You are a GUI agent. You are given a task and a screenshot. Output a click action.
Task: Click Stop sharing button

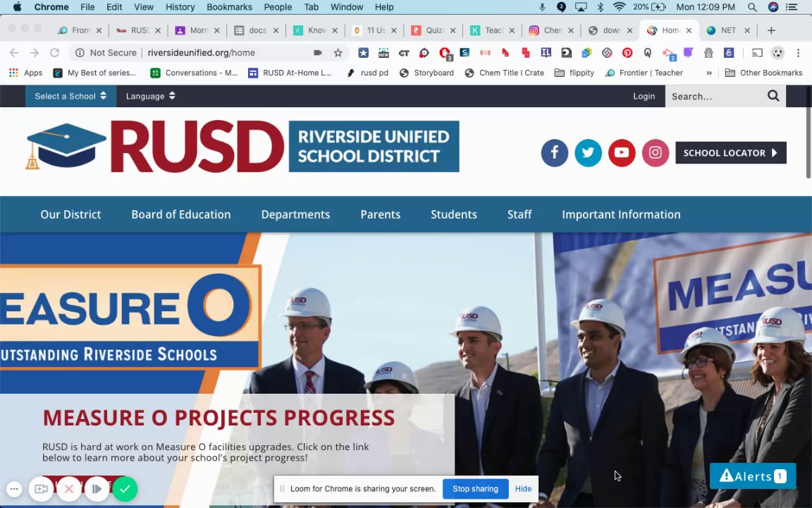(475, 489)
